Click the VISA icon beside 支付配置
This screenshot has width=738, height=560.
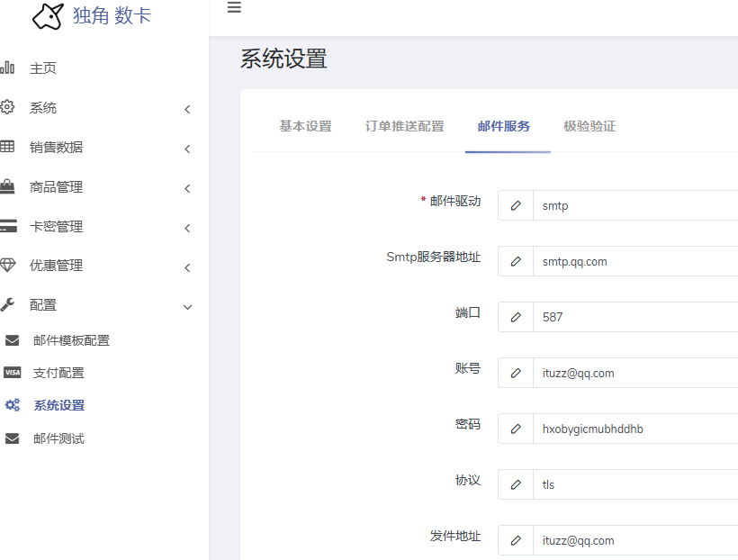coord(13,373)
